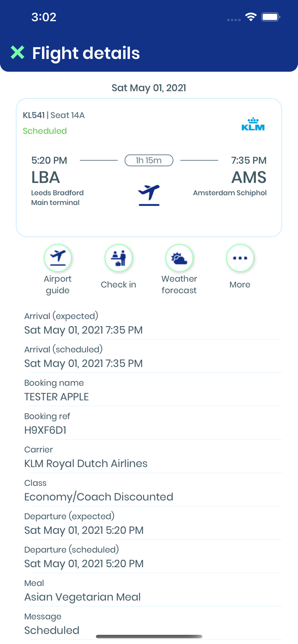Tap the Booking name TESTER APPLE row
This screenshot has width=298, height=644.
pos(153,390)
